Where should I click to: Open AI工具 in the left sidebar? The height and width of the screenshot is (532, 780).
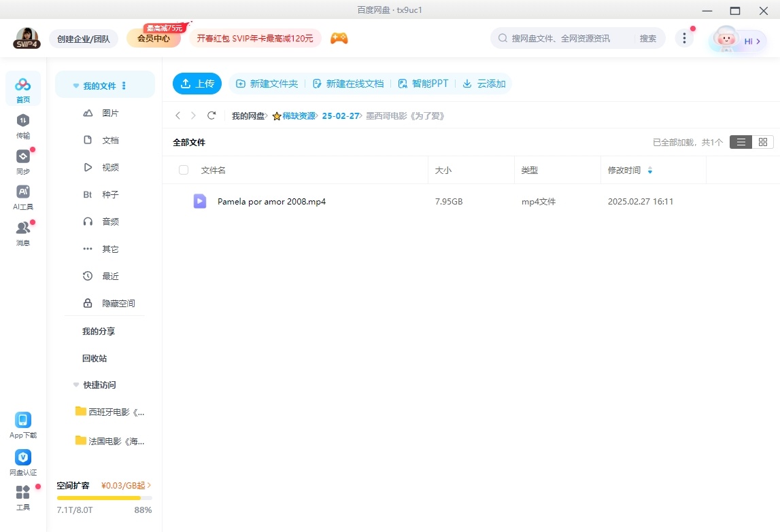point(22,192)
